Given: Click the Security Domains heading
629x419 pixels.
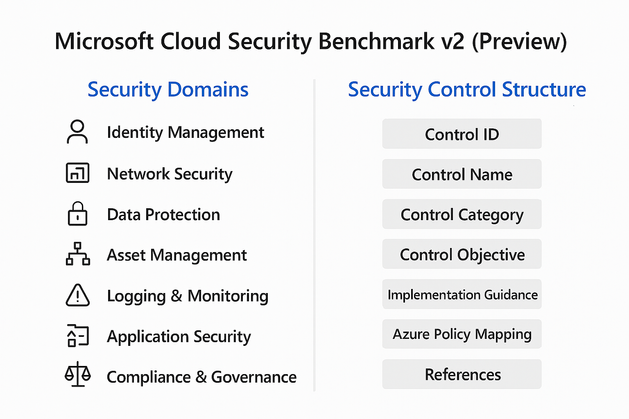Looking at the screenshot, I should point(168,90).
